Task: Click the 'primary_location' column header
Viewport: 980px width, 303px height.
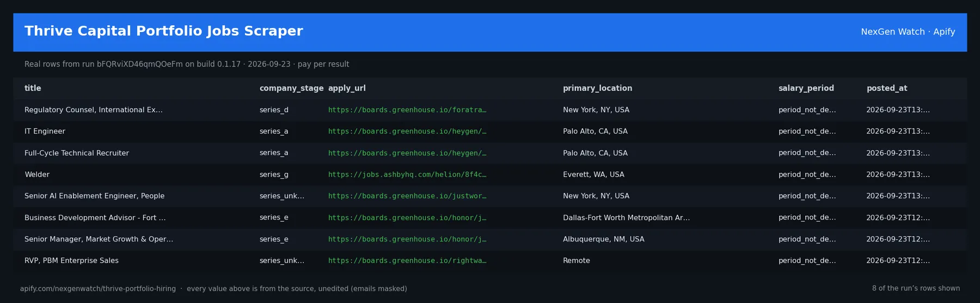Action: (x=597, y=88)
